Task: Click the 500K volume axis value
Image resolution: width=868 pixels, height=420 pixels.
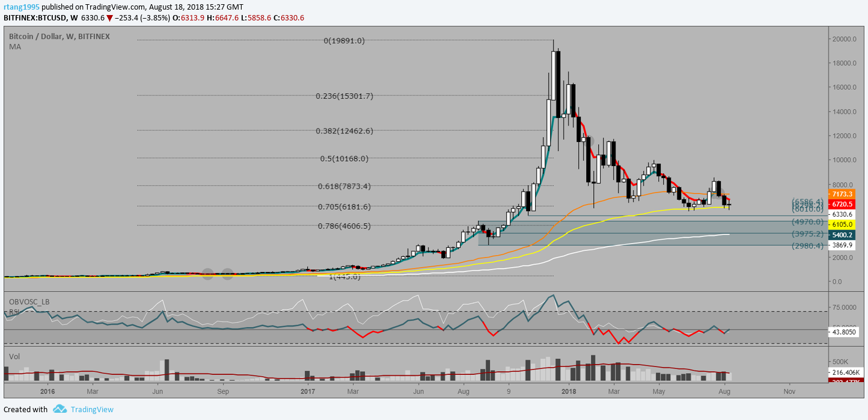Action: point(842,362)
